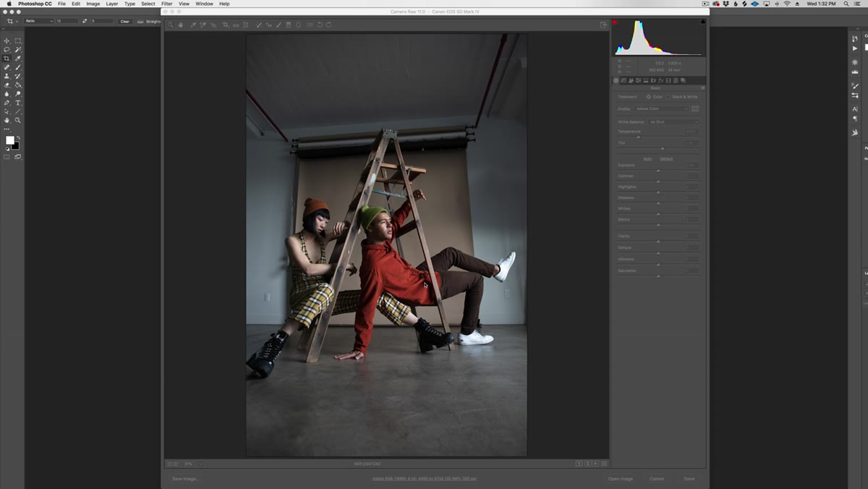The image size is (868, 489).
Task: Toggle Quick Mask mode
Action: tap(7, 156)
